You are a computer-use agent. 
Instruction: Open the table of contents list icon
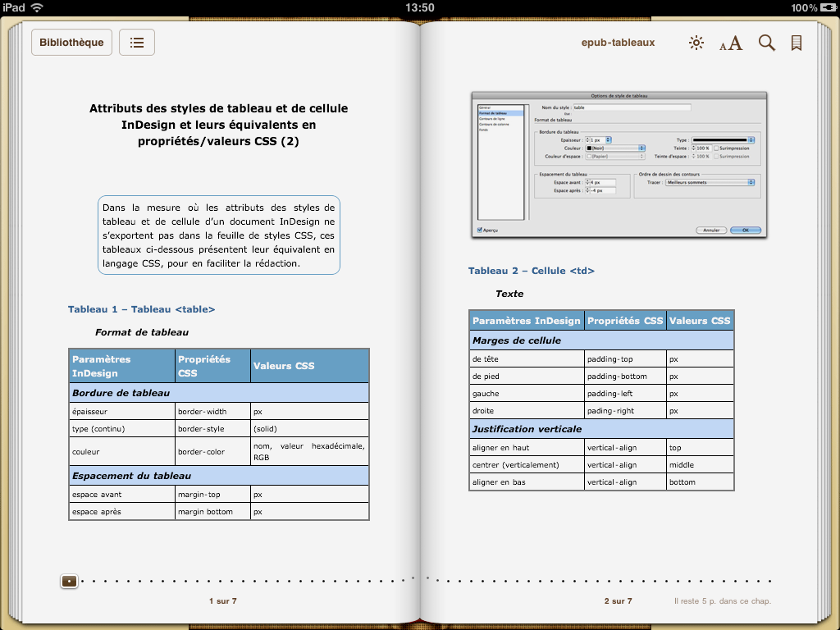click(137, 43)
